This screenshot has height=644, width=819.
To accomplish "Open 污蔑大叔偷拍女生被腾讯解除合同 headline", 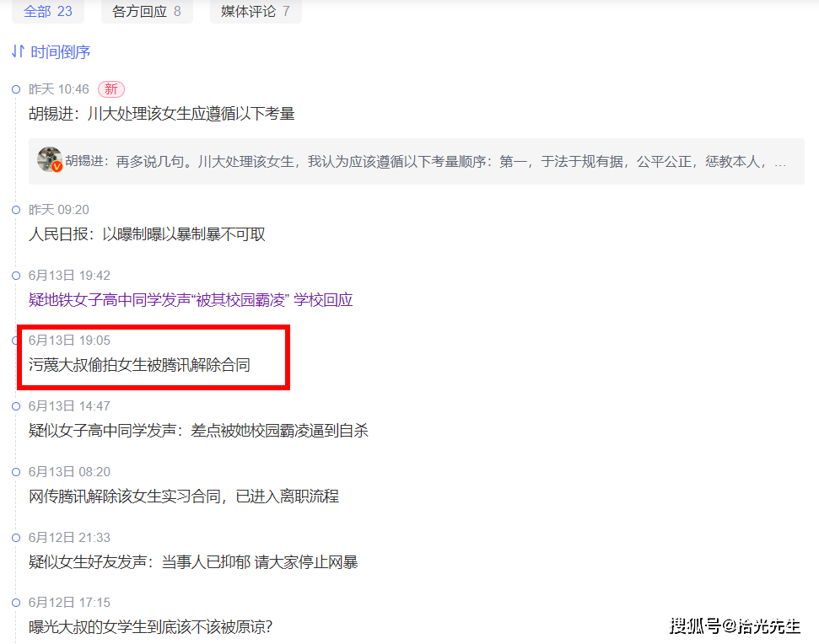I will click(x=139, y=364).
